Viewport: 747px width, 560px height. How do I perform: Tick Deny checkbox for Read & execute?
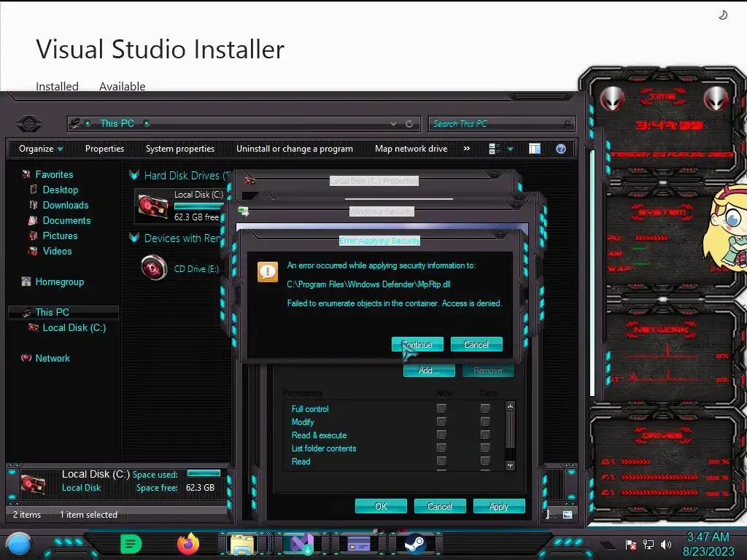pyautogui.click(x=485, y=435)
